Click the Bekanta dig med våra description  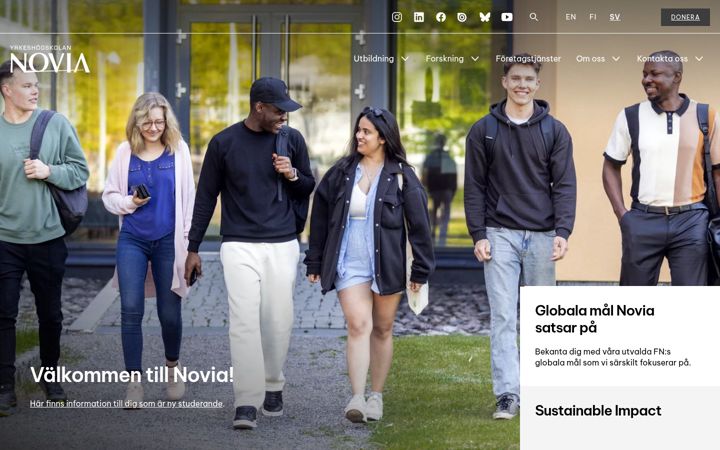(613, 357)
